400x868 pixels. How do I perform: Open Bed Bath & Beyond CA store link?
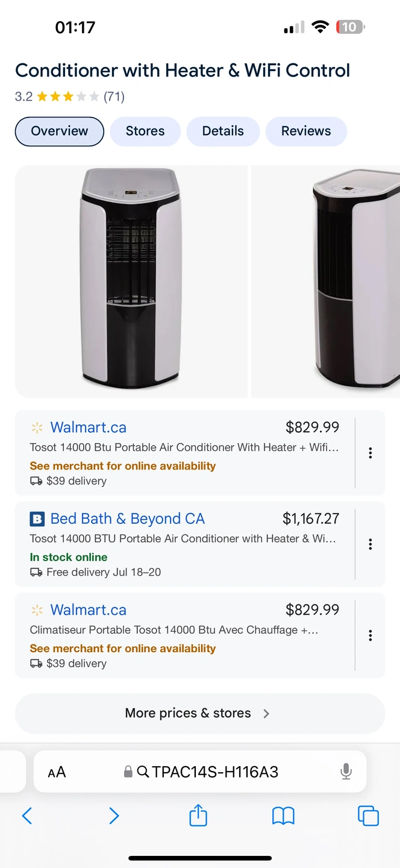(128, 519)
